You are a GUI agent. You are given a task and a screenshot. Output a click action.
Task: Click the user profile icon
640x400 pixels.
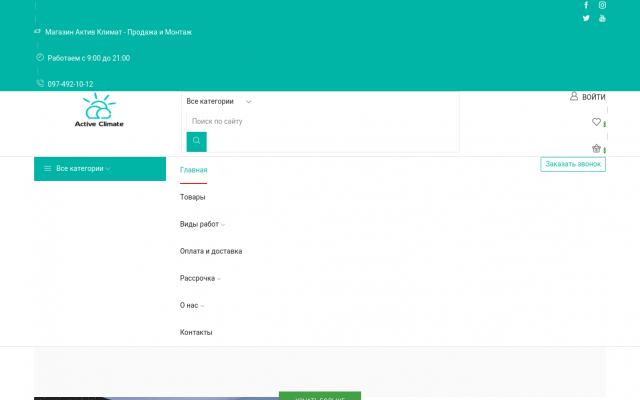(x=574, y=96)
